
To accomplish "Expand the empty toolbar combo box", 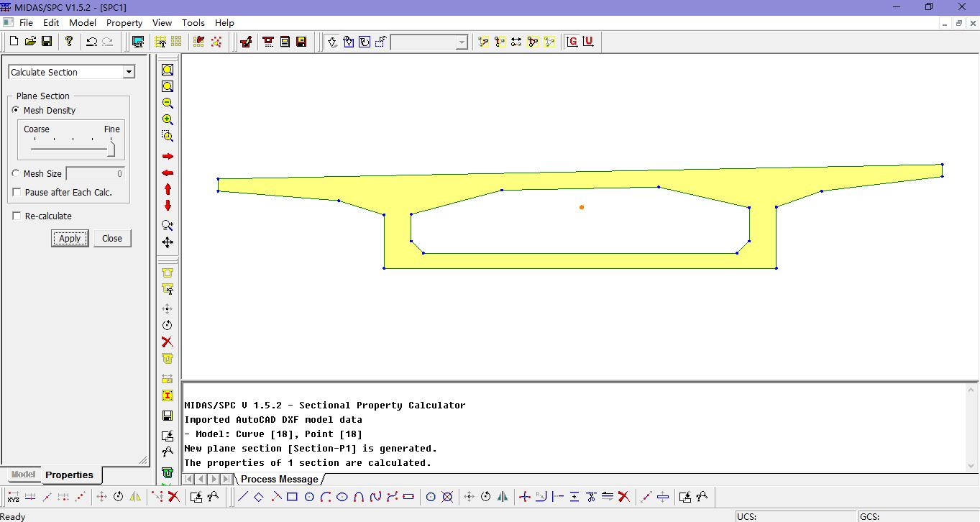I will (462, 42).
